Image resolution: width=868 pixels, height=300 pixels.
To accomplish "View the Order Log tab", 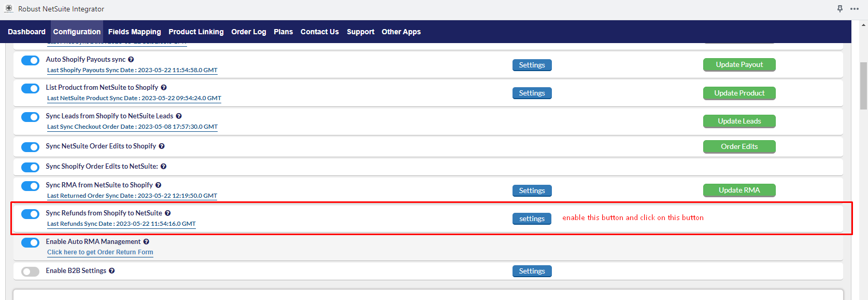I will (249, 32).
